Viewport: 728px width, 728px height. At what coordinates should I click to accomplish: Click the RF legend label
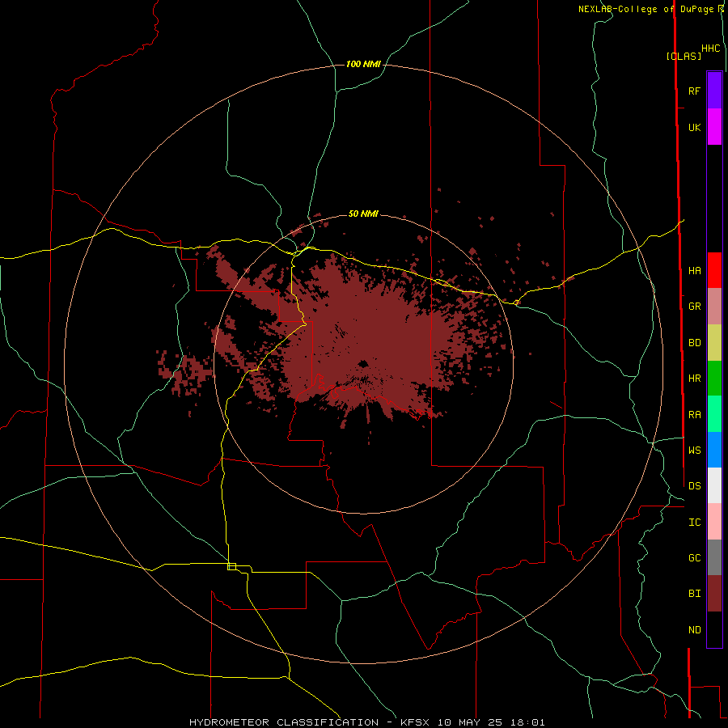point(694,91)
